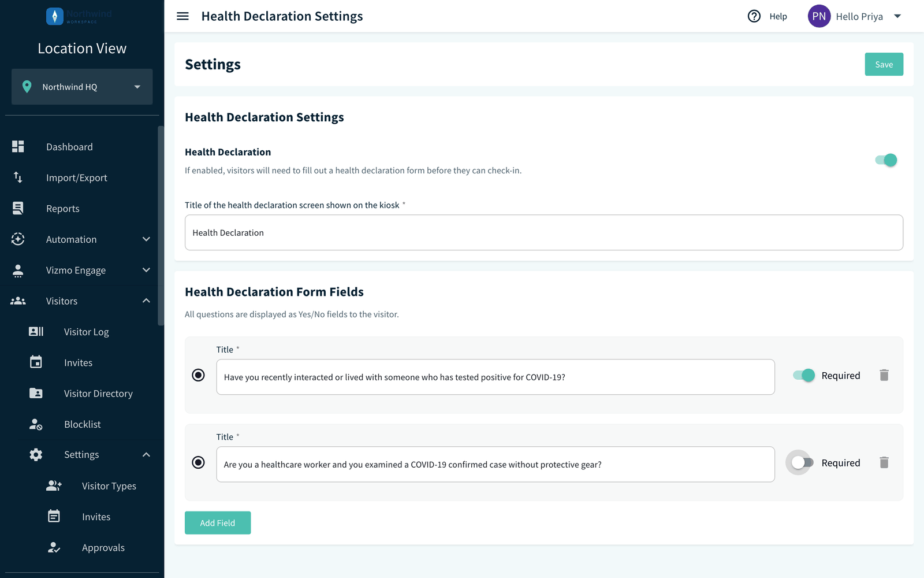
Task: Delete the COVID-19 interaction question field
Action: tap(884, 375)
